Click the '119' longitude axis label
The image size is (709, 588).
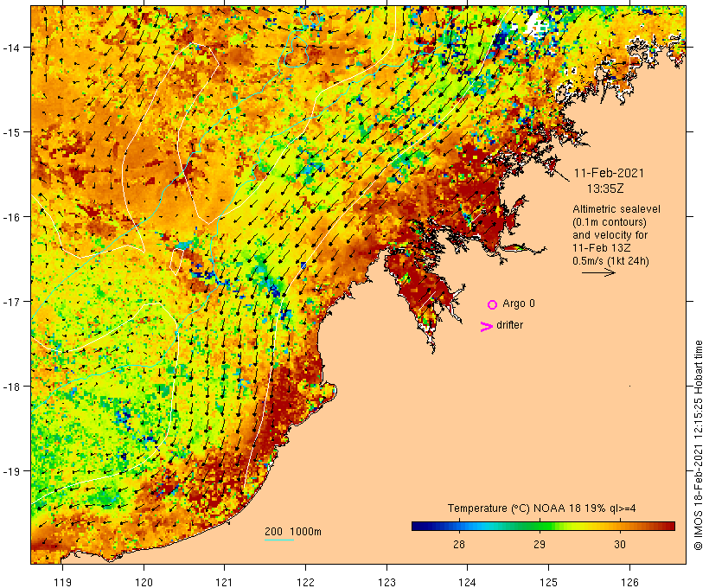62,582
